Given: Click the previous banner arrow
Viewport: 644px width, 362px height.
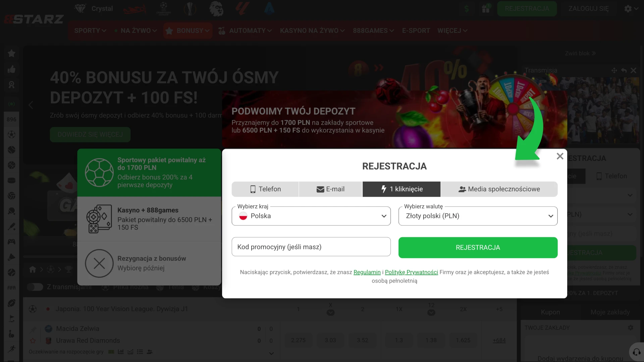Looking at the screenshot, I should pyautogui.click(x=31, y=105).
